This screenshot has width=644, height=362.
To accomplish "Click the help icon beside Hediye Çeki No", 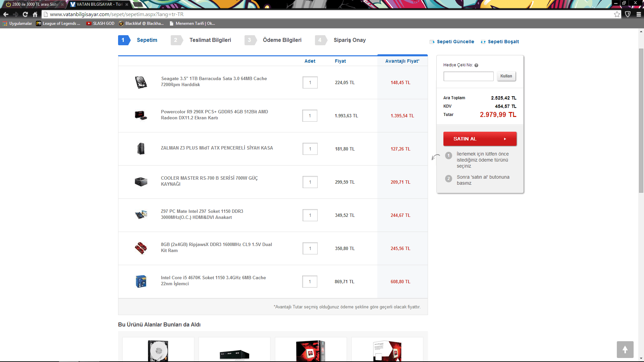I will tap(476, 65).
